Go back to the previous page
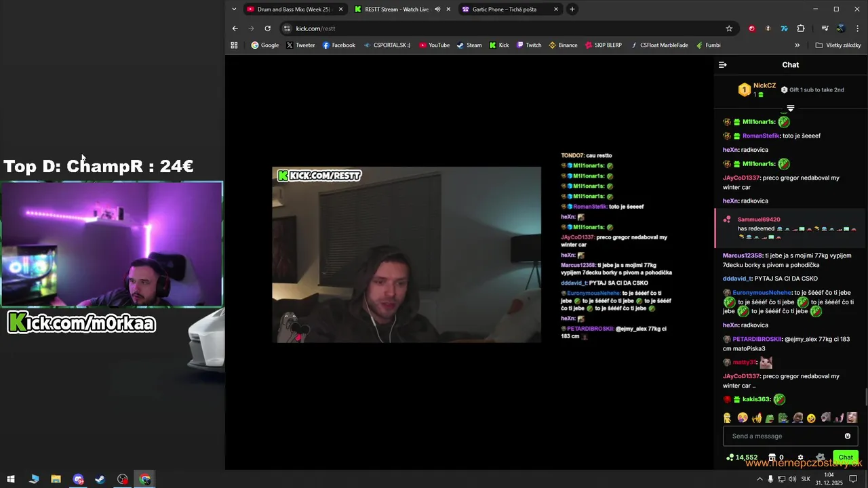This screenshot has height=488, width=868. click(x=235, y=28)
